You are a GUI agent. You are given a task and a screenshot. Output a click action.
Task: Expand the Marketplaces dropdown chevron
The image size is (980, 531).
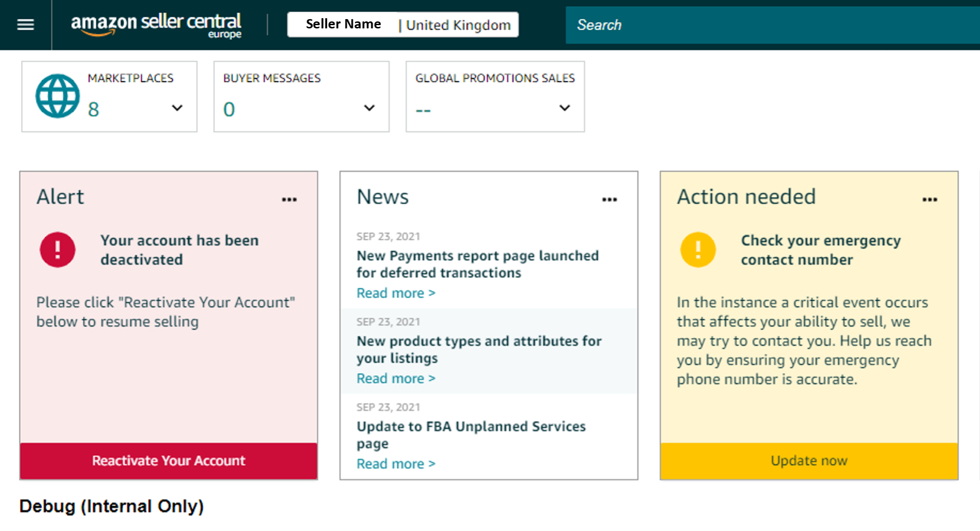(177, 108)
